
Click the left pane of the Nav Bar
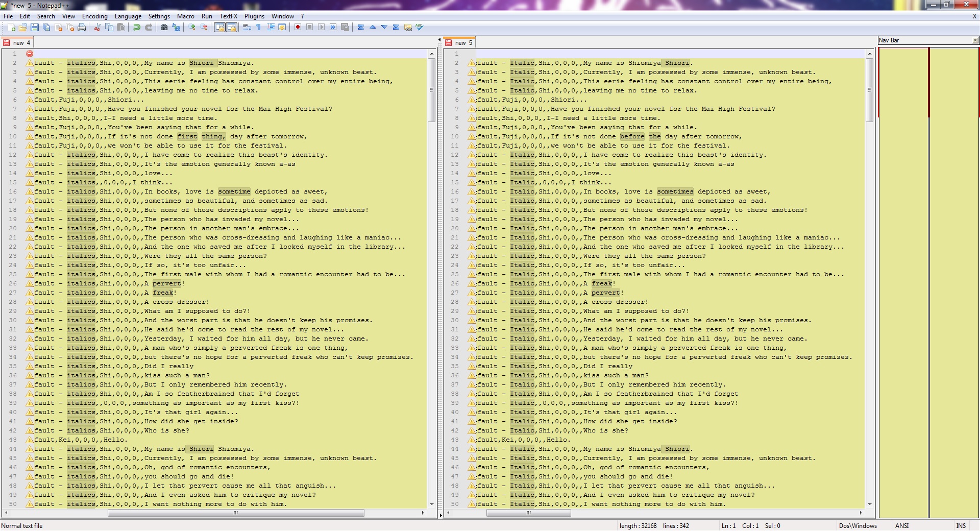click(x=903, y=282)
